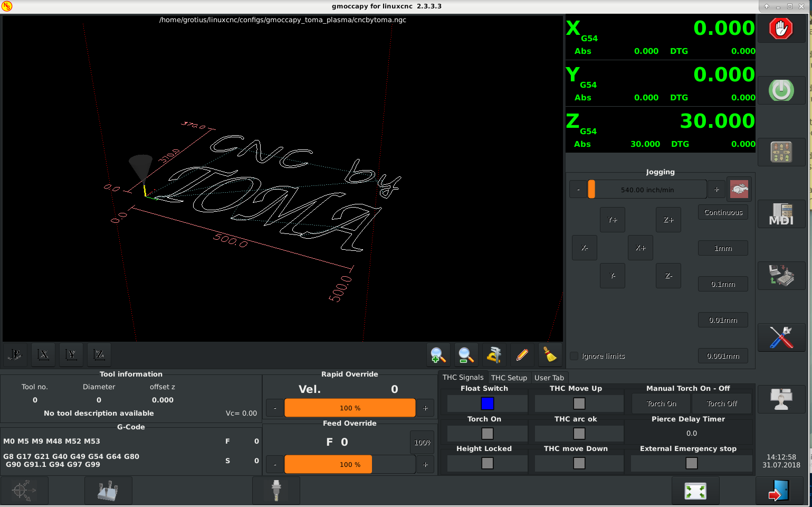Open the homing crosshair icon

point(24,491)
